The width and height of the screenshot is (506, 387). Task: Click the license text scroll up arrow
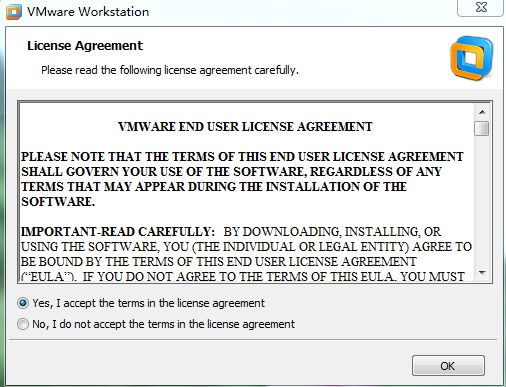[482, 112]
